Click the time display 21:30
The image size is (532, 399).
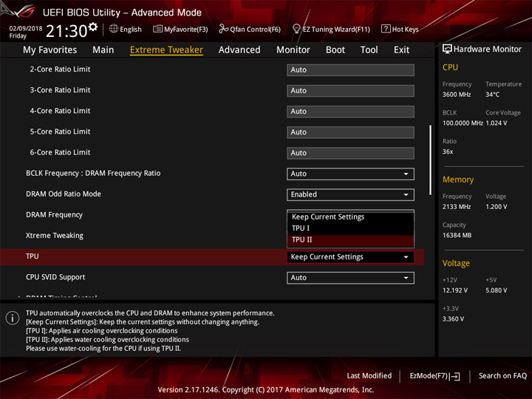click(x=66, y=31)
